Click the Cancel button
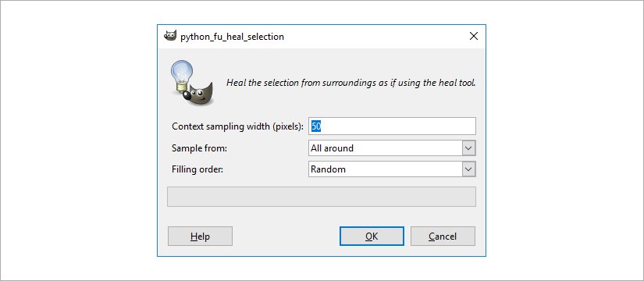Image resolution: width=644 pixels, height=281 pixels. pos(443,237)
